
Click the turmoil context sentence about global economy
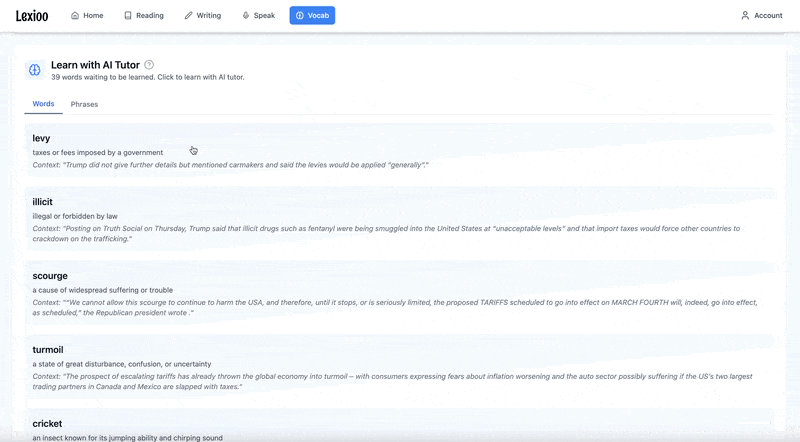392,381
